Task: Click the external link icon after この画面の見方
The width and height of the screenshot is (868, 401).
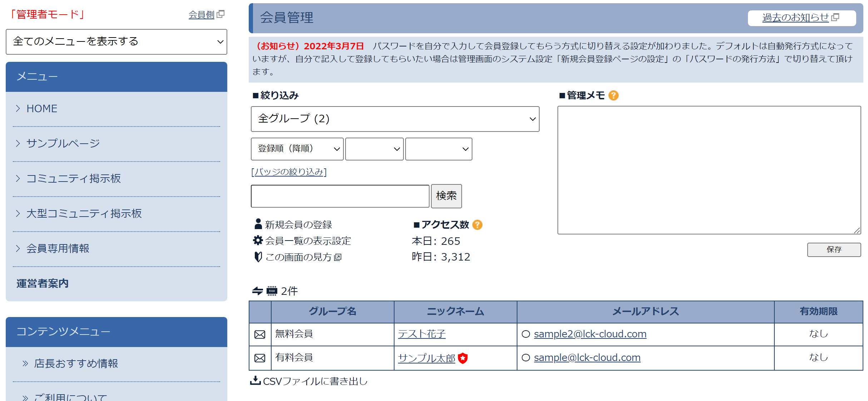Action: click(x=338, y=257)
